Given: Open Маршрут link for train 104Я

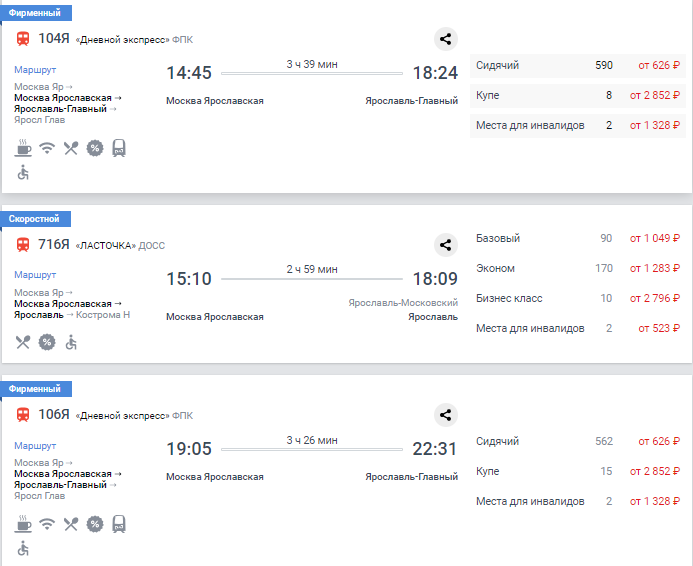Looking at the screenshot, I should pos(36,70).
